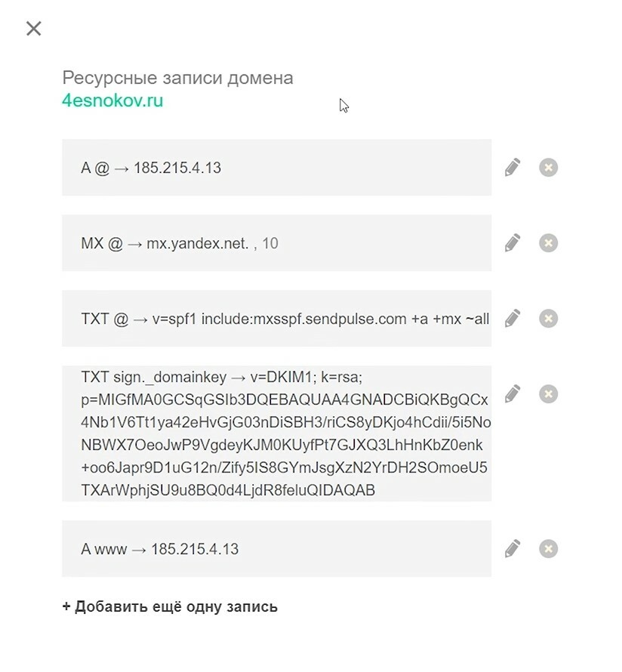Delete the A @ 185.215.4.13 record
Screen dimensions: 622x672
548,167
